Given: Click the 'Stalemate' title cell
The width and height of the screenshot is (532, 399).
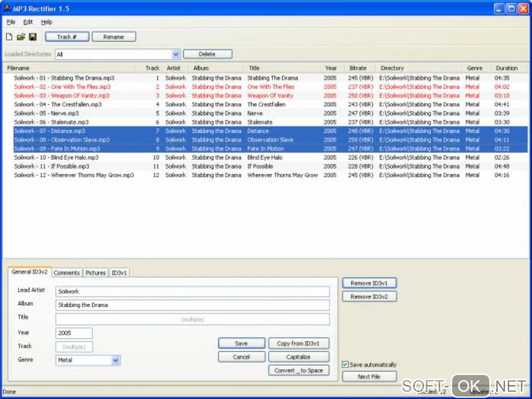Looking at the screenshot, I should pos(260,122).
